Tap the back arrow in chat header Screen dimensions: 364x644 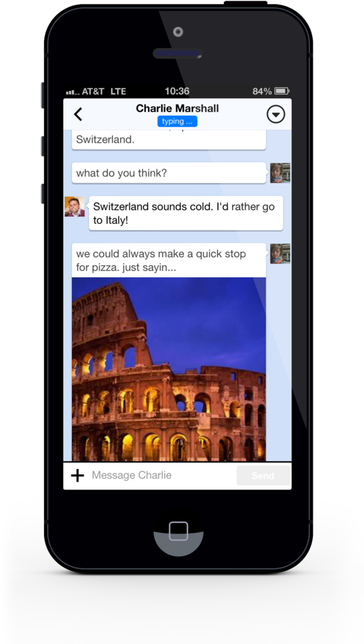click(78, 114)
